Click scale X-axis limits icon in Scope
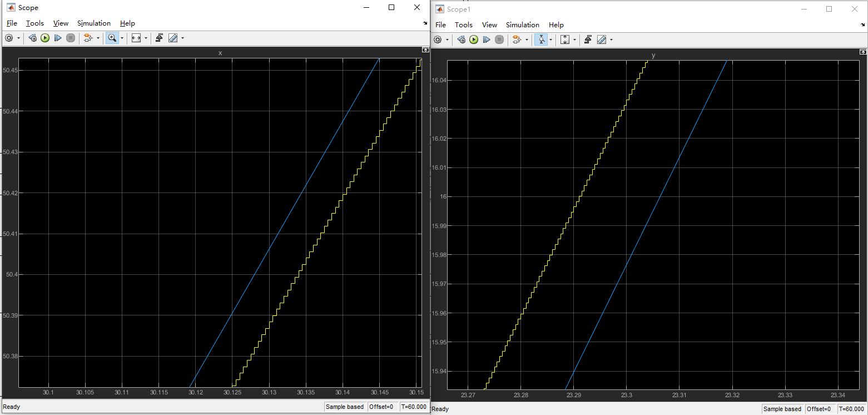Viewport: 868px width, 415px height. (136, 38)
